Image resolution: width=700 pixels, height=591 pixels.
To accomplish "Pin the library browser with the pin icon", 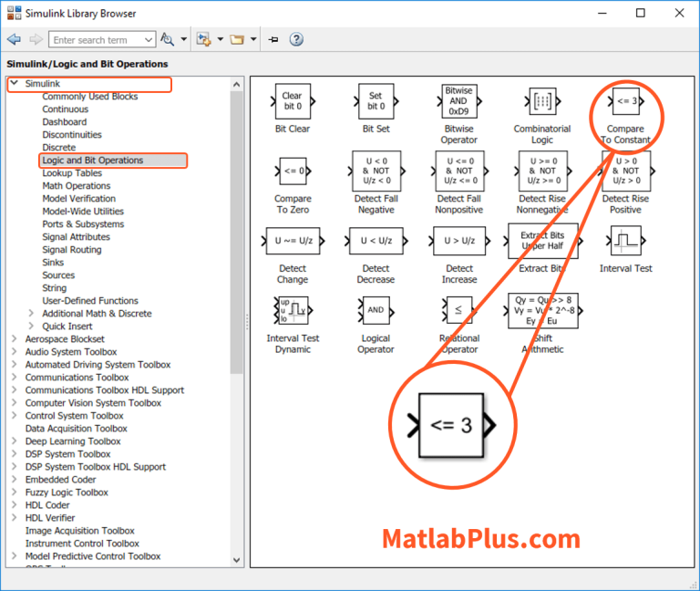I will 273,39.
